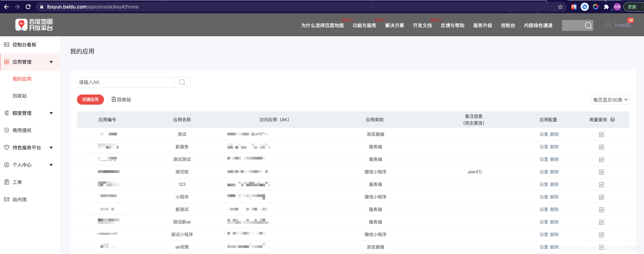
Task: Click the trash 回收站 link above table
Action: click(x=121, y=100)
